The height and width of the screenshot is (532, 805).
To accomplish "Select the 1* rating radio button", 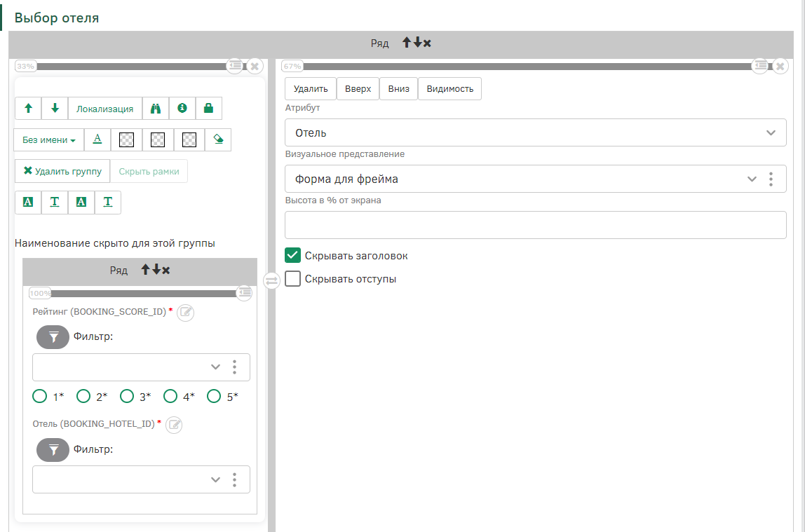I will click(x=39, y=396).
